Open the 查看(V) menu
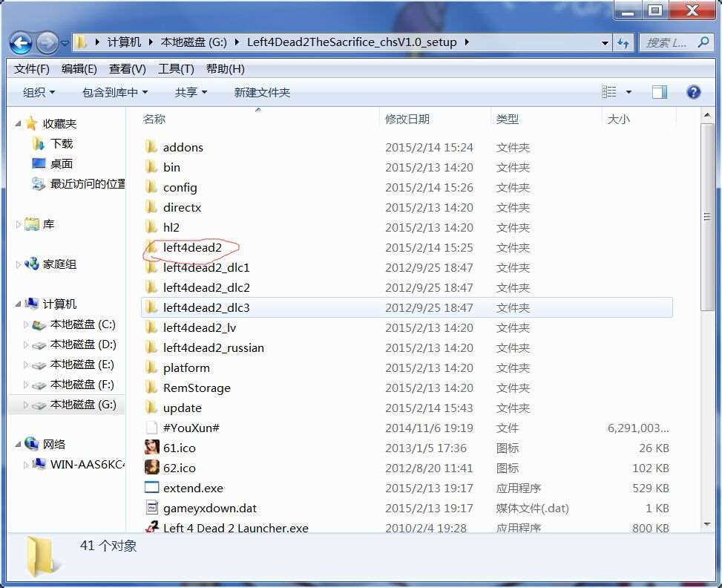The height and width of the screenshot is (588, 722). click(x=127, y=69)
